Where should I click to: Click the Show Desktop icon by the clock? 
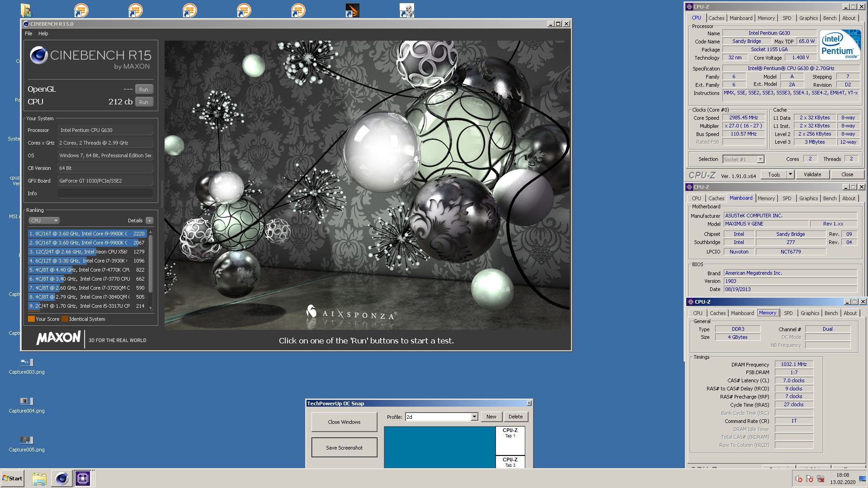coord(863,479)
